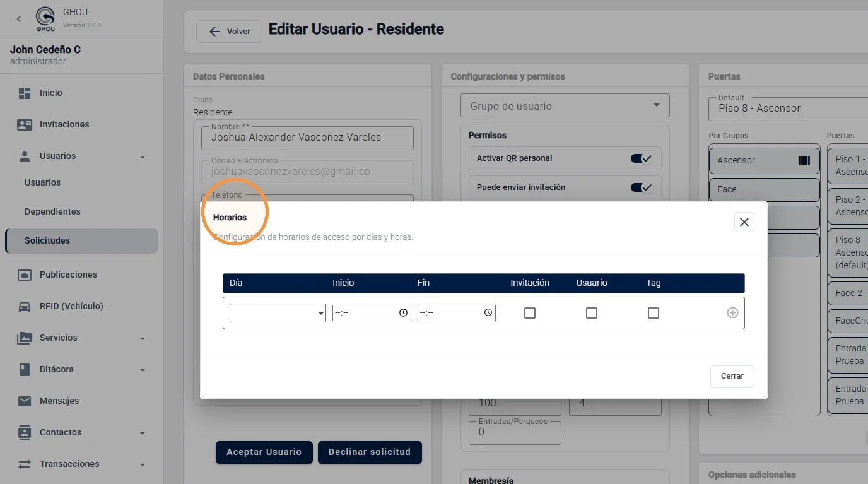Click barcode icon on Ascensor group

pyautogui.click(x=804, y=160)
